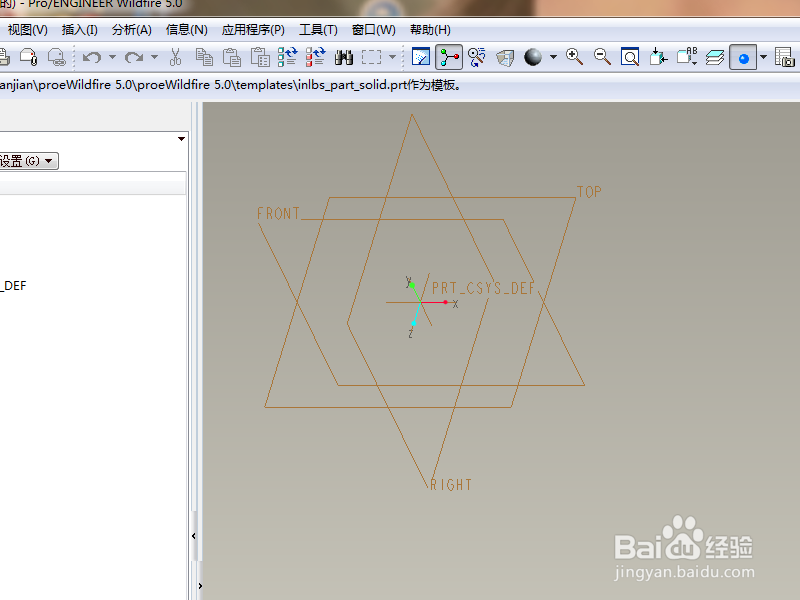Open the 插入(I) menu

80,30
